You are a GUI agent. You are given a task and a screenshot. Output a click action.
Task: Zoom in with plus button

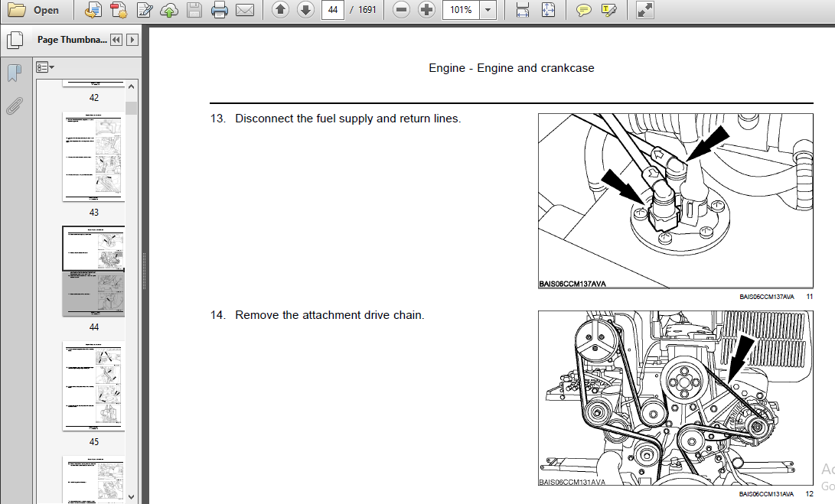426,10
